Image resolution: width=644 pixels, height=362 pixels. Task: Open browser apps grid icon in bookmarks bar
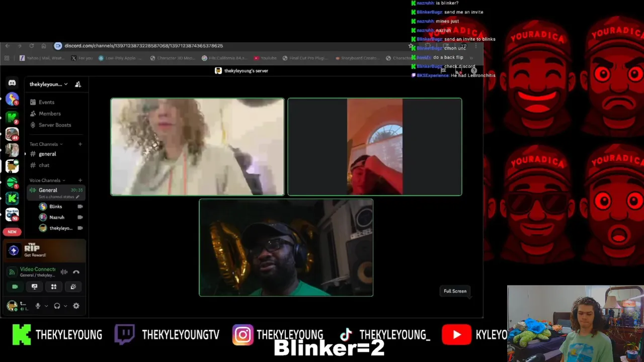click(7, 58)
